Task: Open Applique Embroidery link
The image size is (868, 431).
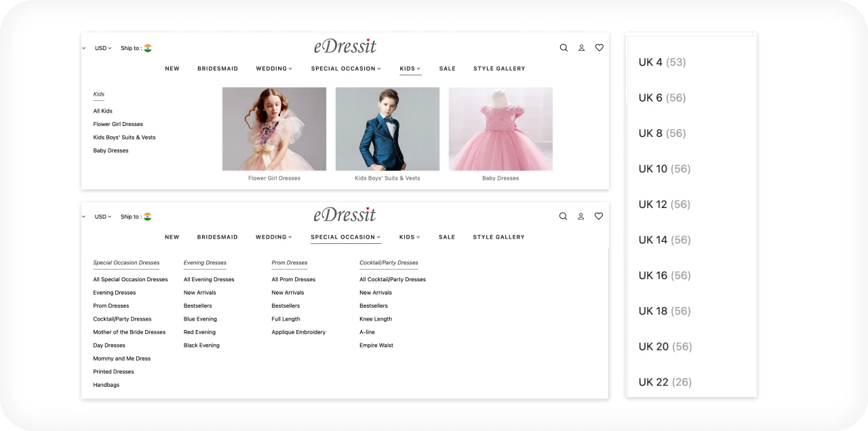Action: coord(298,332)
